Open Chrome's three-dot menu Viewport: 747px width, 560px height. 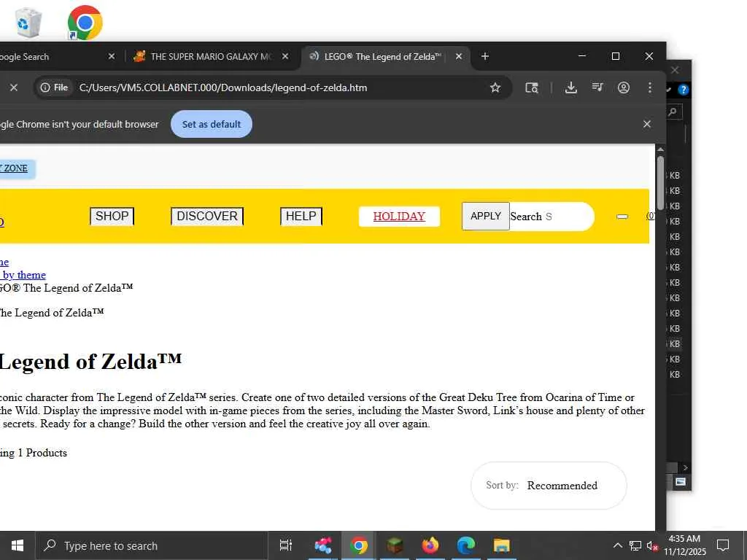coord(650,87)
